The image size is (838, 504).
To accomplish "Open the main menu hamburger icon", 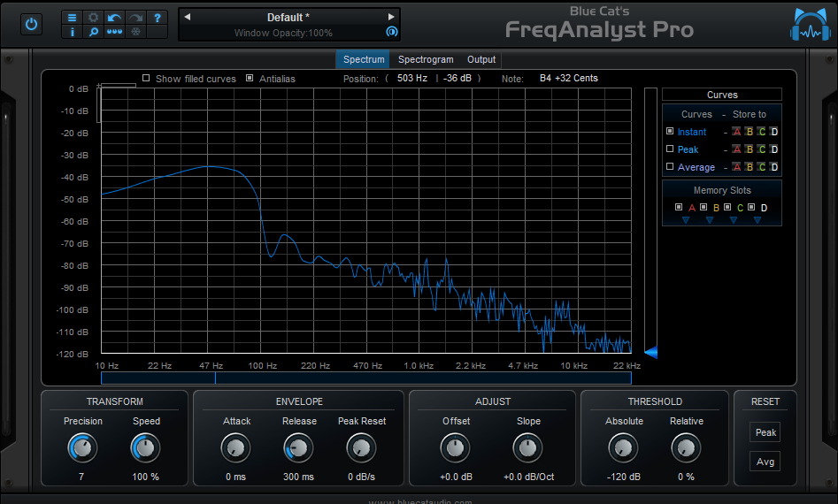I will tap(73, 18).
